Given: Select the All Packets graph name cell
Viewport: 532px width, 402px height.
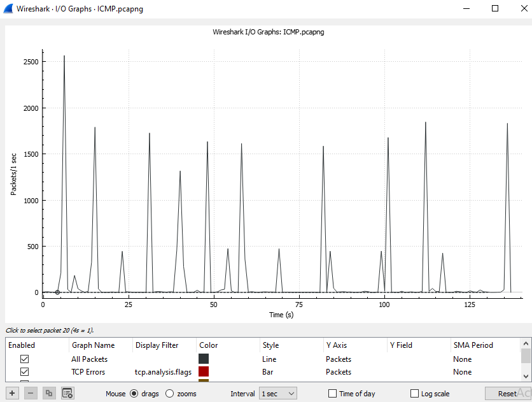Looking at the screenshot, I should [x=90, y=359].
